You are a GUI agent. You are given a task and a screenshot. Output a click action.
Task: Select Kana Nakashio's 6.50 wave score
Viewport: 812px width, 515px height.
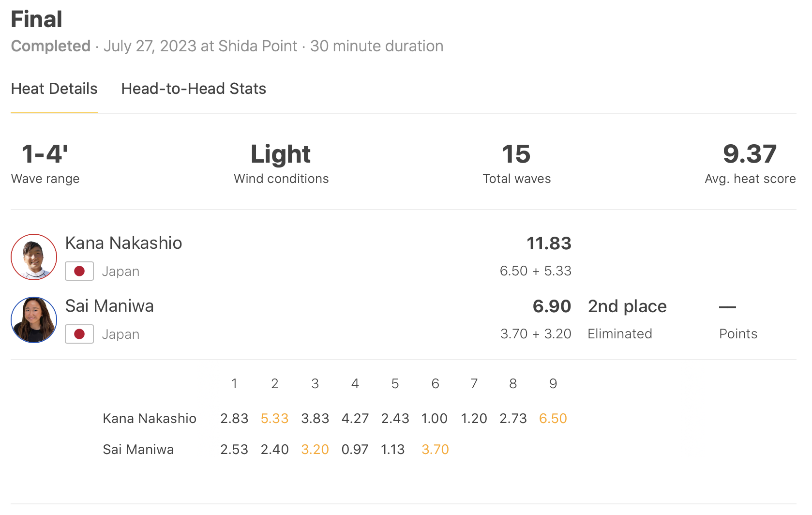pos(553,419)
